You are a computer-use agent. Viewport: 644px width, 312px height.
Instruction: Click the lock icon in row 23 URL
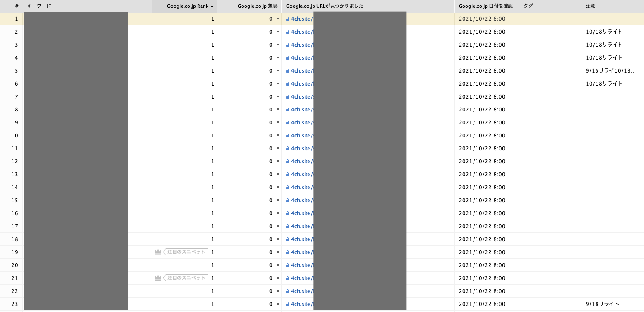287,304
